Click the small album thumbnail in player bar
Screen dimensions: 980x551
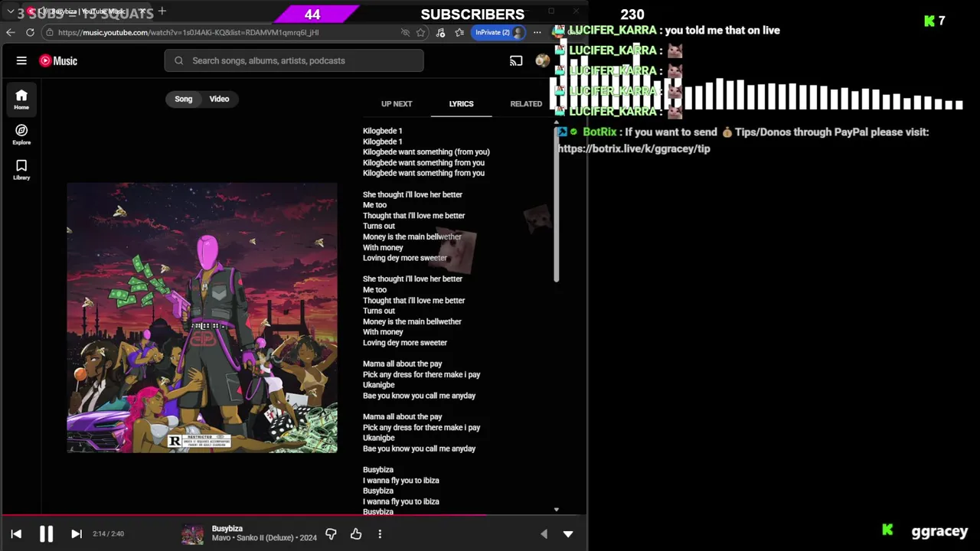point(192,534)
